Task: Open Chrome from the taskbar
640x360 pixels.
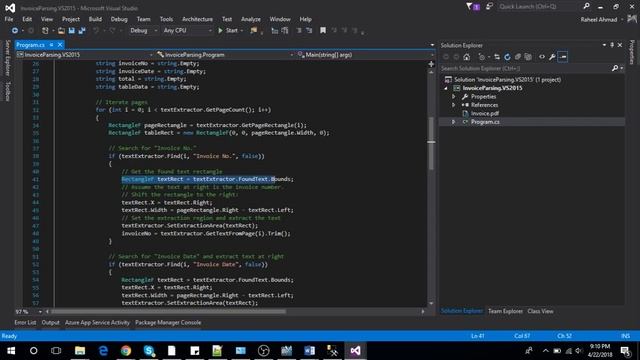Action: [x=126, y=351]
